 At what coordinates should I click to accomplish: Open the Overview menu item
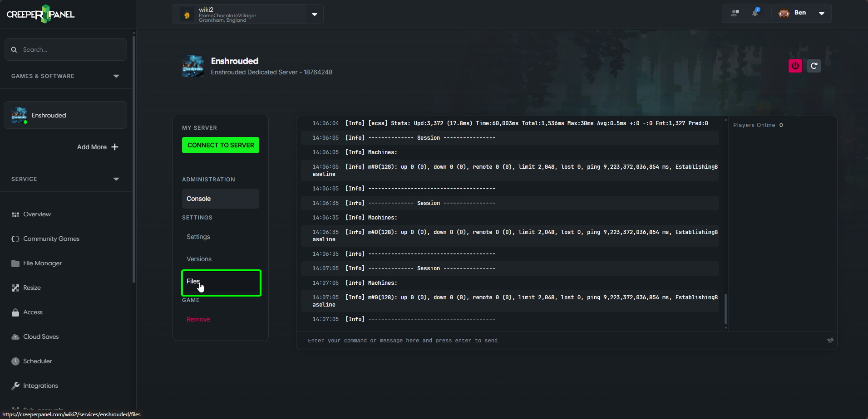tap(37, 214)
